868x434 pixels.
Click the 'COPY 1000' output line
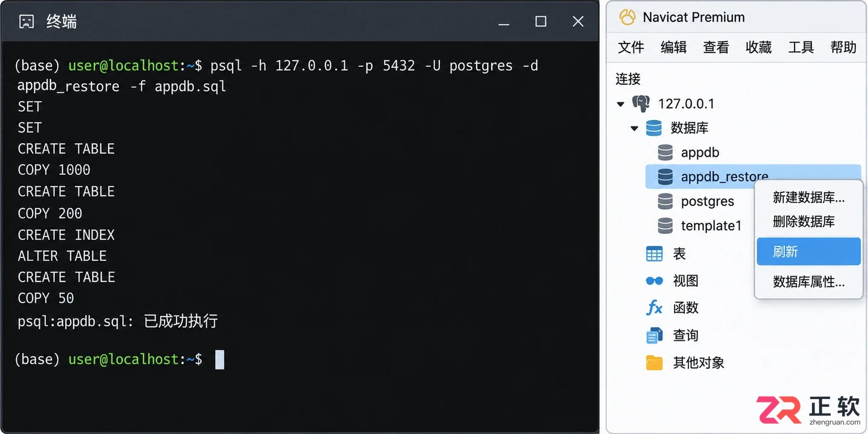pos(54,170)
